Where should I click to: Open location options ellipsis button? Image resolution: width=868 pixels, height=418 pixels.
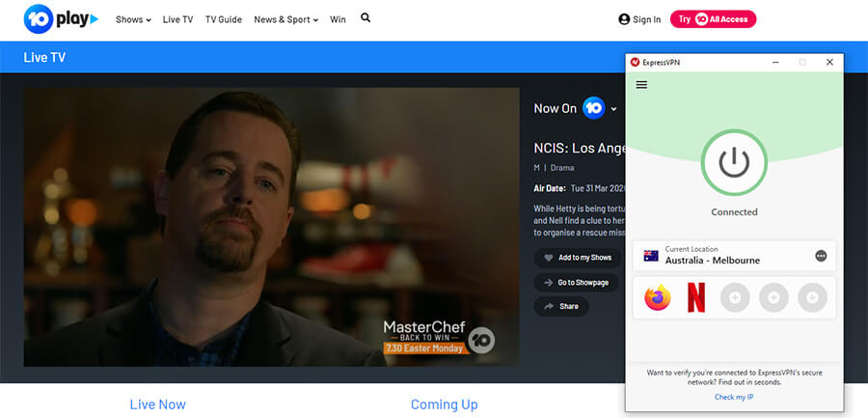821,256
